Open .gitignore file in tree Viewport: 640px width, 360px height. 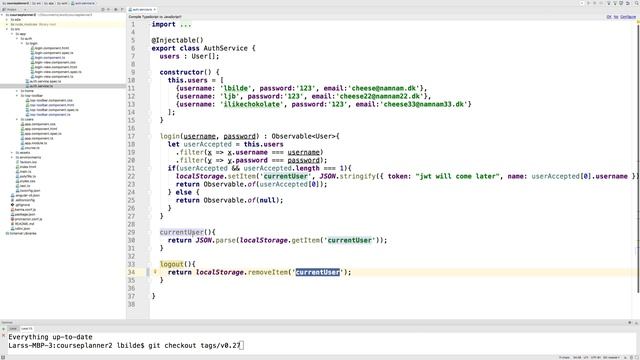pos(20,205)
